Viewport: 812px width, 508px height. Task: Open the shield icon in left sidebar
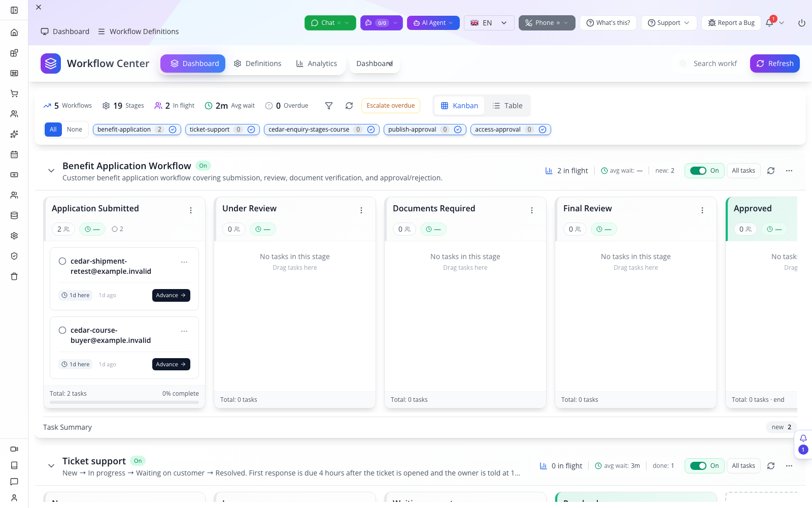(x=14, y=256)
